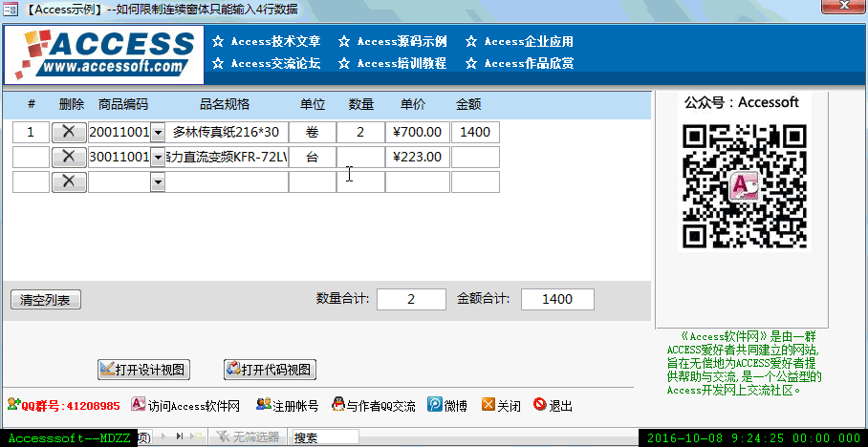
Task: Click the 数量合计 total field
Action: [411, 299]
